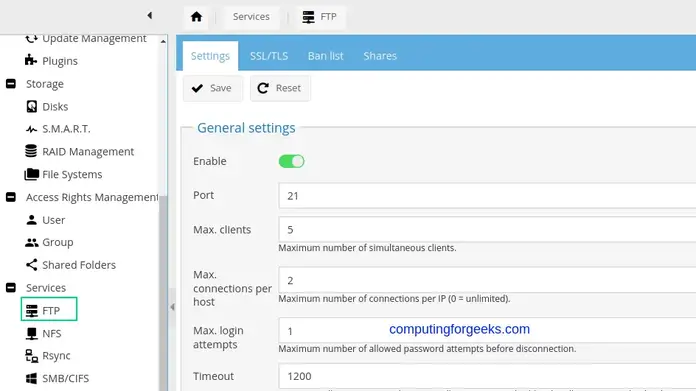
Task: Open the Ban list tab
Action: coord(326,56)
